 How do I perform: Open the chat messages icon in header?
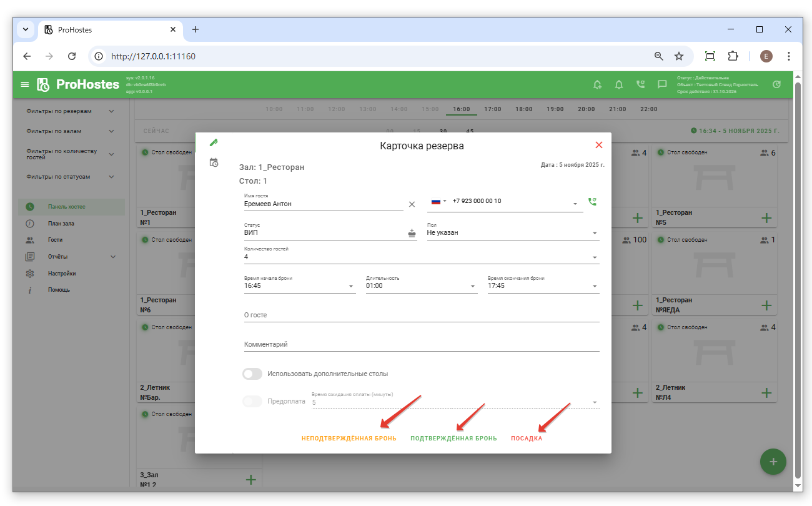point(662,84)
